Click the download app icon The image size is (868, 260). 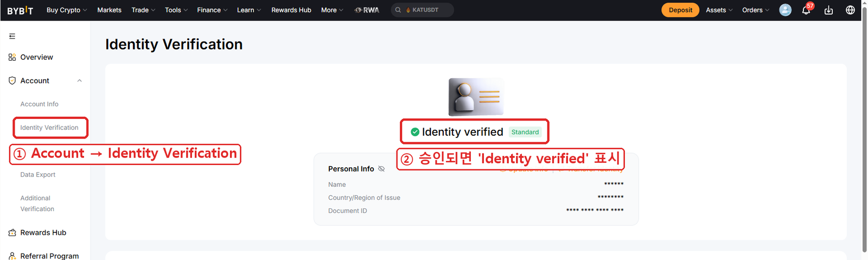pos(828,10)
